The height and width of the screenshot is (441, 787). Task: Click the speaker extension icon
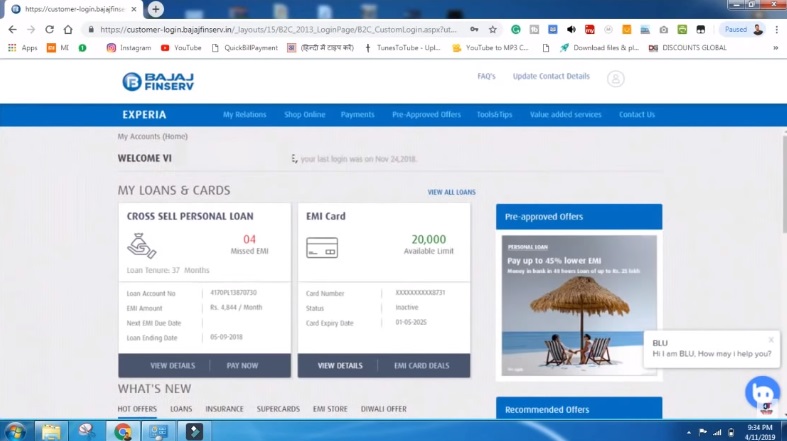pos(571,30)
